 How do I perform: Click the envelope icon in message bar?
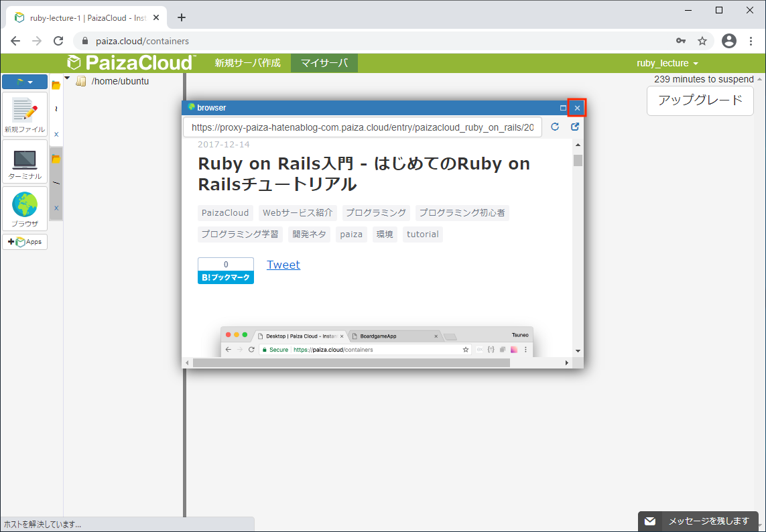[x=650, y=521]
